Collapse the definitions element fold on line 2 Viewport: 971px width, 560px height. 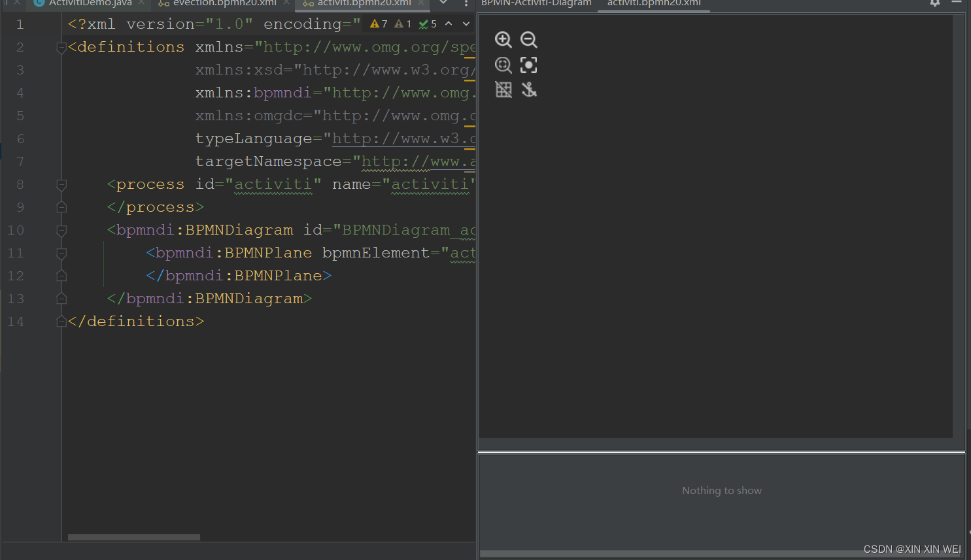point(61,48)
